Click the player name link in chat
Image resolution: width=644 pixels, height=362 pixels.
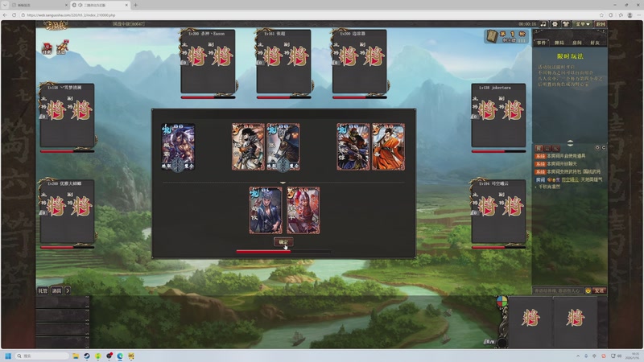570,179
